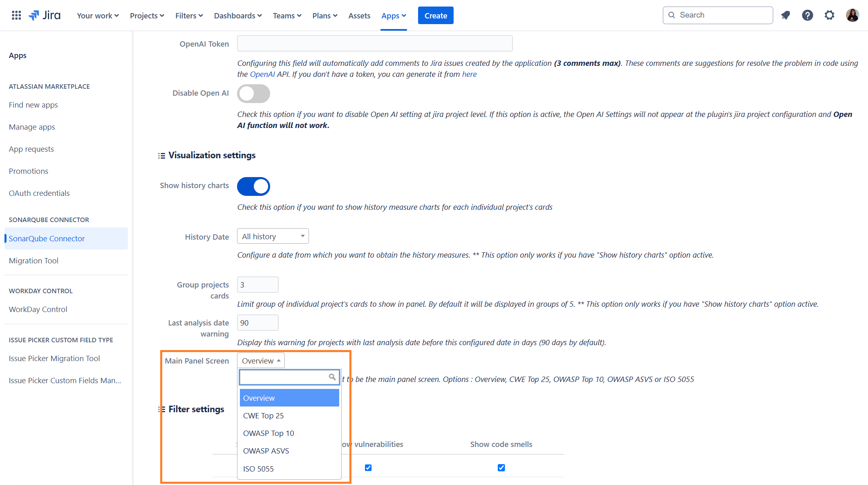Open App requests in sidebar
This screenshot has width=868, height=485.
31,149
